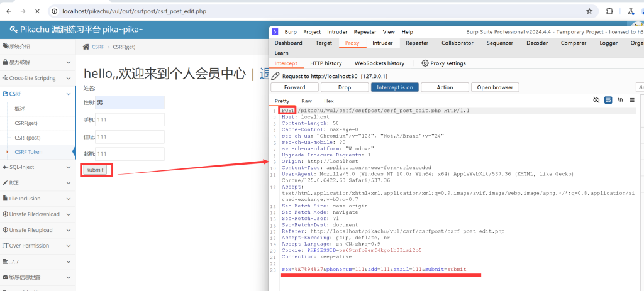Open the Burp menu in Burp Suite
The height and width of the screenshot is (291, 644).
pyautogui.click(x=291, y=31)
